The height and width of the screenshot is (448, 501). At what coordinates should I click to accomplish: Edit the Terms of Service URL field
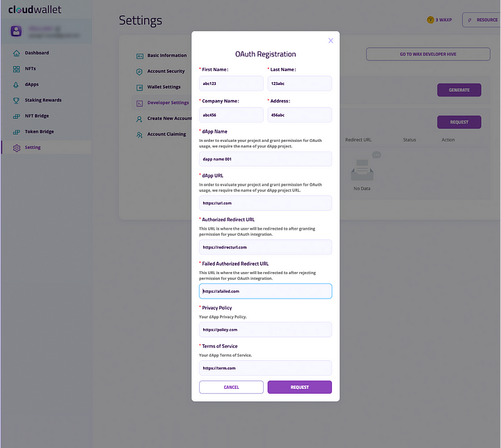(x=265, y=368)
